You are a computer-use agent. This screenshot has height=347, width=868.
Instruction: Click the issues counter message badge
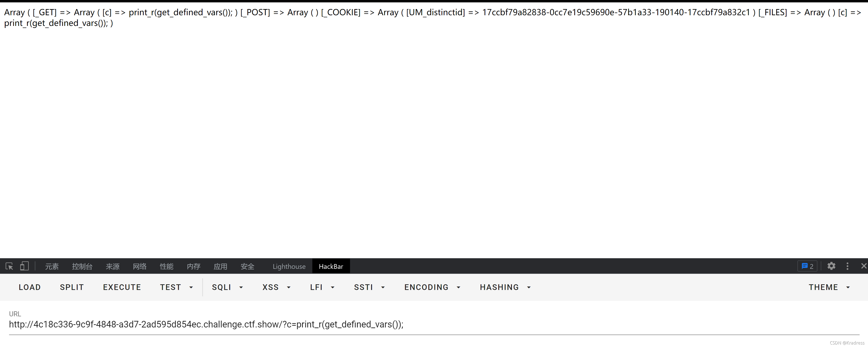[x=807, y=266]
